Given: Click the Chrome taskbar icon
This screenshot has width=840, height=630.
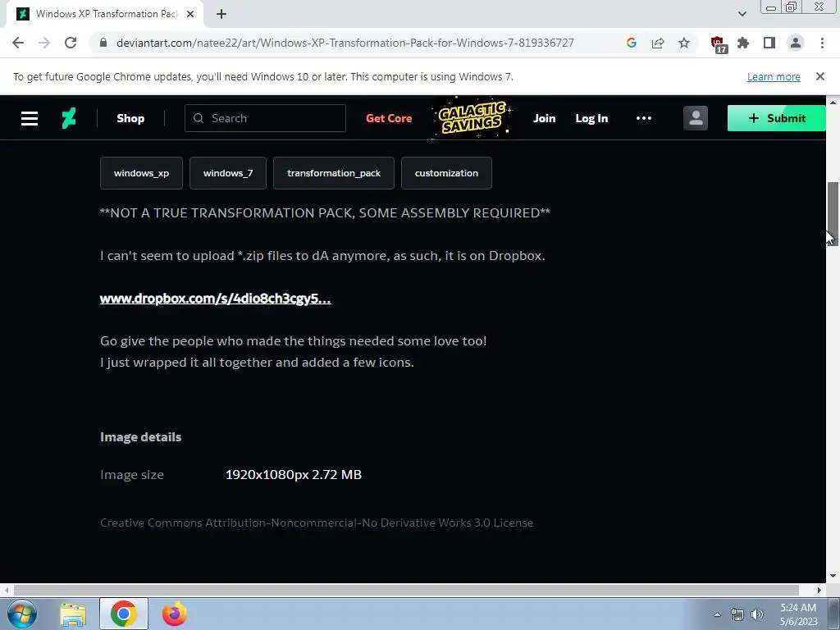Looking at the screenshot, I should 124,614.
